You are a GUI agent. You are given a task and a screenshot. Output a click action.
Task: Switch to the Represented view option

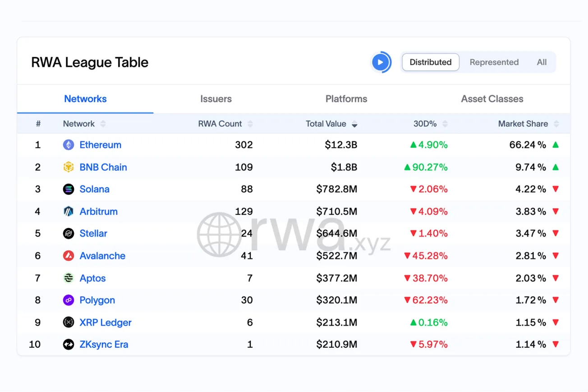point(494,62)
